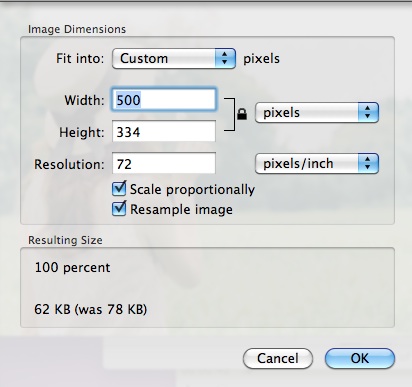This screenshot has height=387, width=412.
Task: Click the Width field containing 500
Action: 164,100
